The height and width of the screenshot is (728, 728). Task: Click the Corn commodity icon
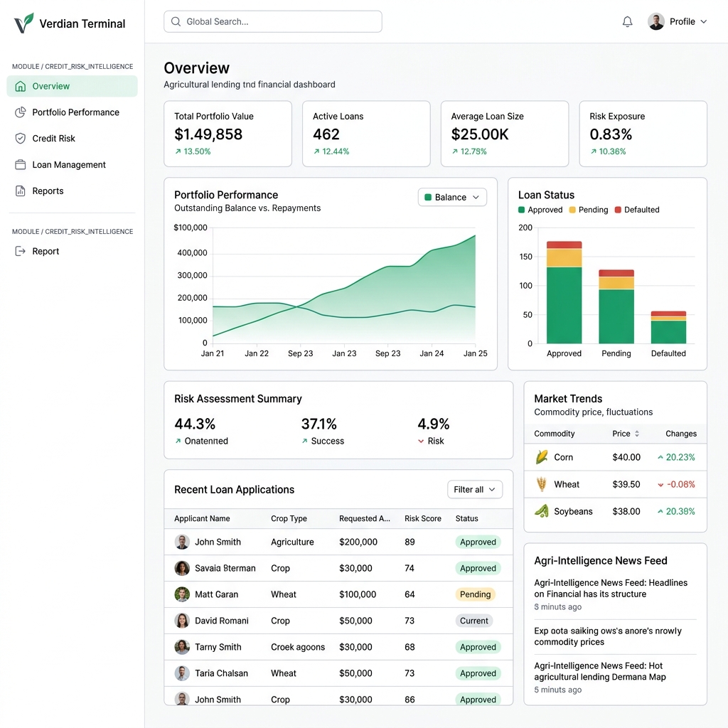pyautogui.click(x=541, y=457)
